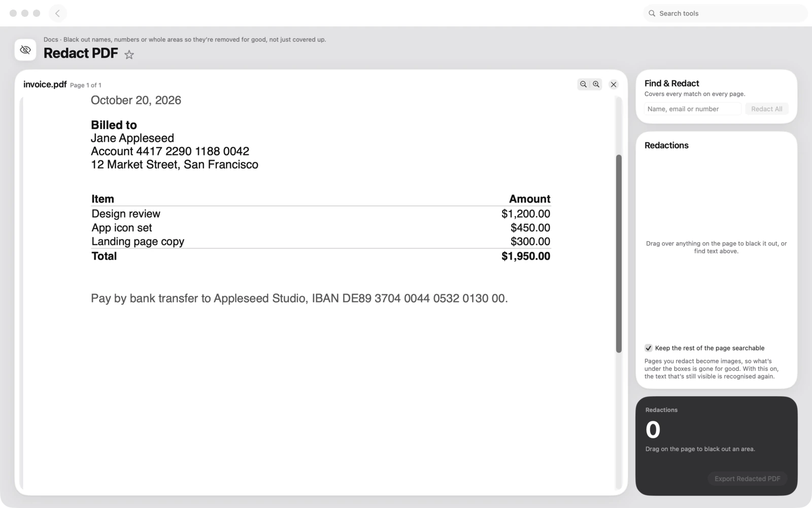The height and width of the screenshot is (508, 812).
Task: Click the $450.00 amount
Action: [530, 228]
